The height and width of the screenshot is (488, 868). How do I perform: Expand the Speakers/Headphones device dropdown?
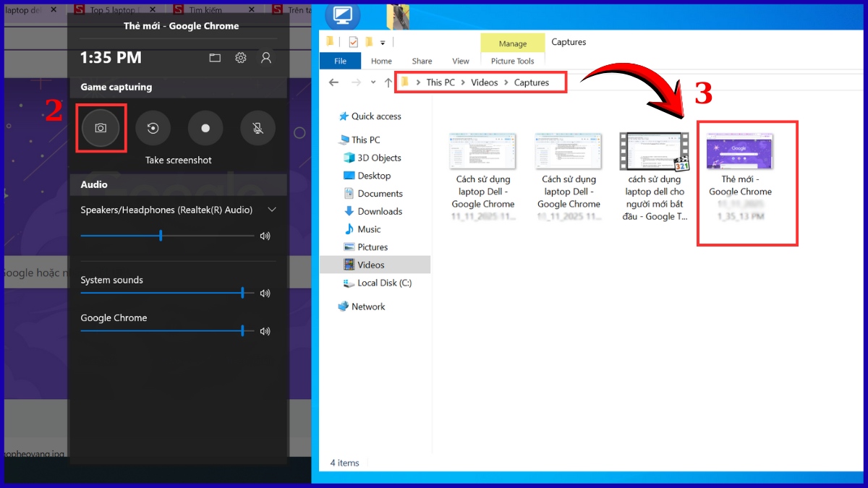[x=272, y=210]
